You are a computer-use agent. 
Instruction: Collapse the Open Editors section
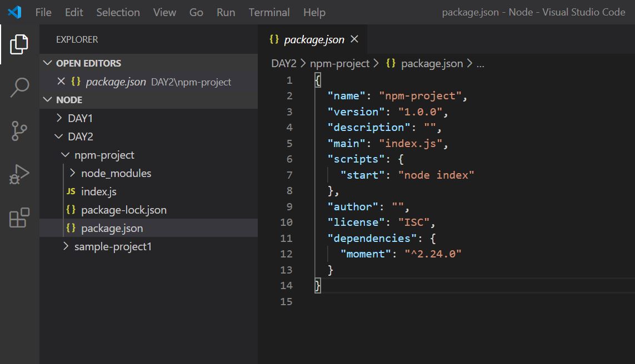pyautogui.click(x=48, y=63)
